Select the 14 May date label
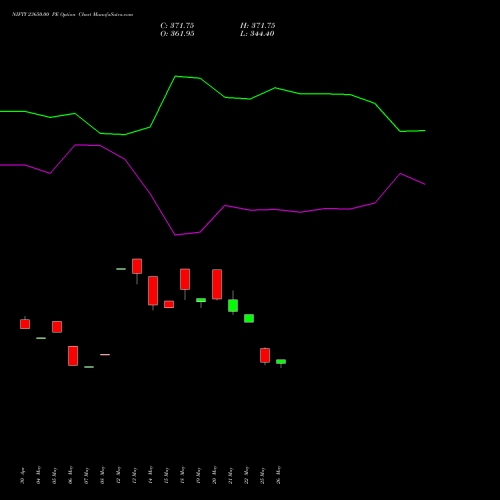The height and width of the screenshot is (500, 500). [150, 475]
